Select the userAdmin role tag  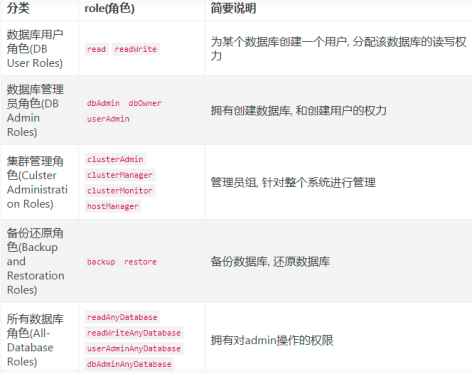(x=108, y=119)
